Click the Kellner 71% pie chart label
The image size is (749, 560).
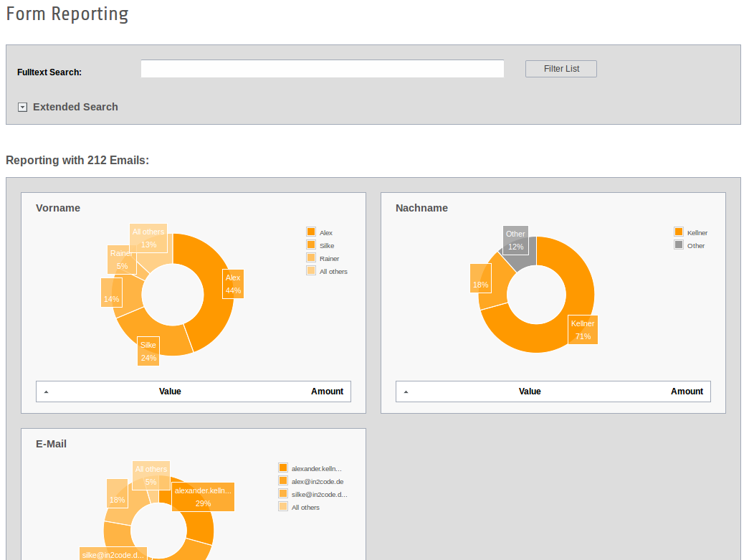583,330
